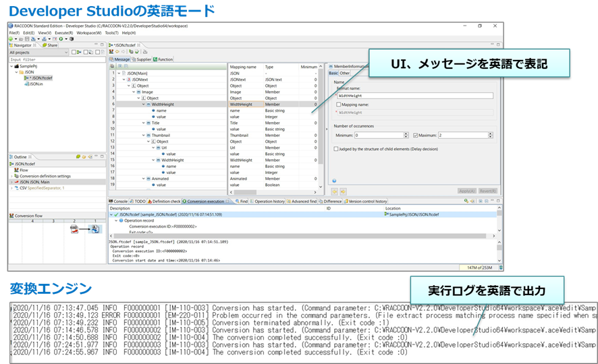Open the File(F) menu

tap(14, 33)
